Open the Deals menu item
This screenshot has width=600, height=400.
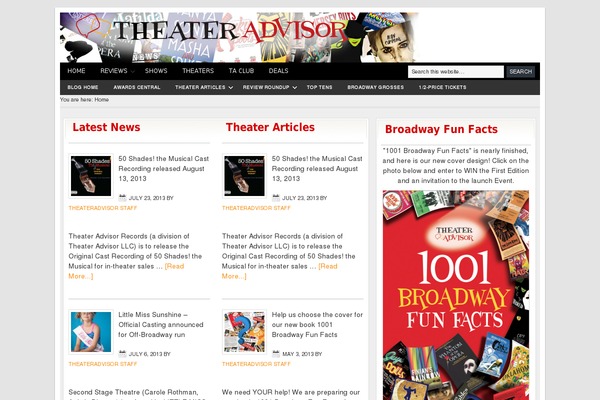click(278, 71)
